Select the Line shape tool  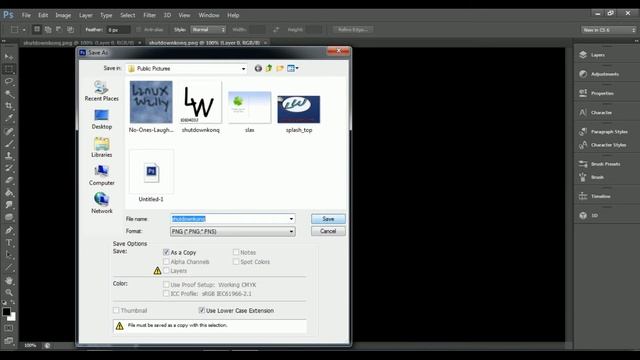(x=9, y=268)
